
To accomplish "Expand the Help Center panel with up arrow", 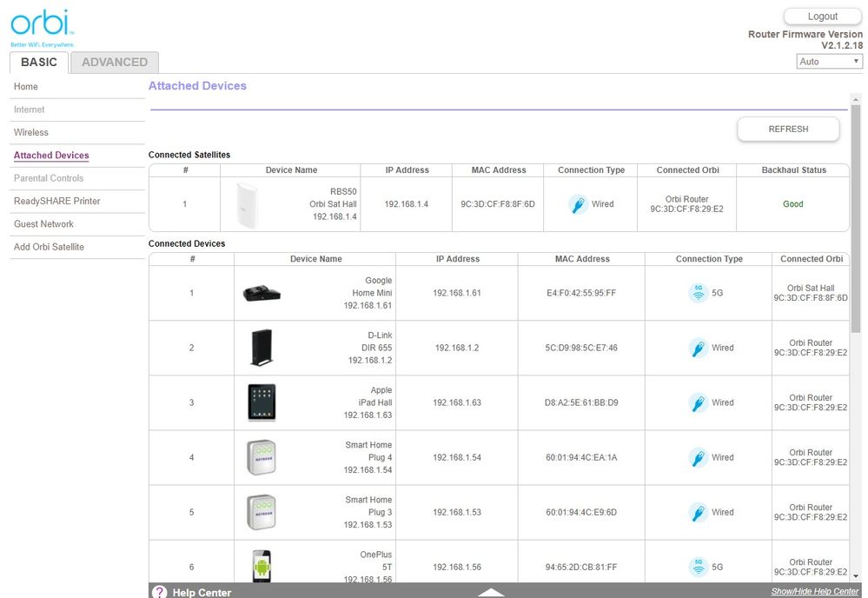I will coord(491,592).
